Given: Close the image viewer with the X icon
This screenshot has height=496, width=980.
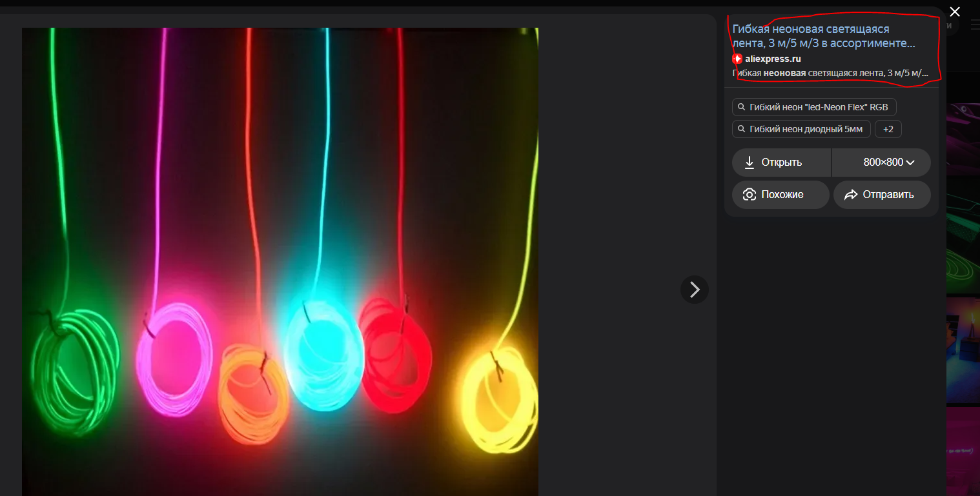Looking at the screenshot, I should [955, 12].
